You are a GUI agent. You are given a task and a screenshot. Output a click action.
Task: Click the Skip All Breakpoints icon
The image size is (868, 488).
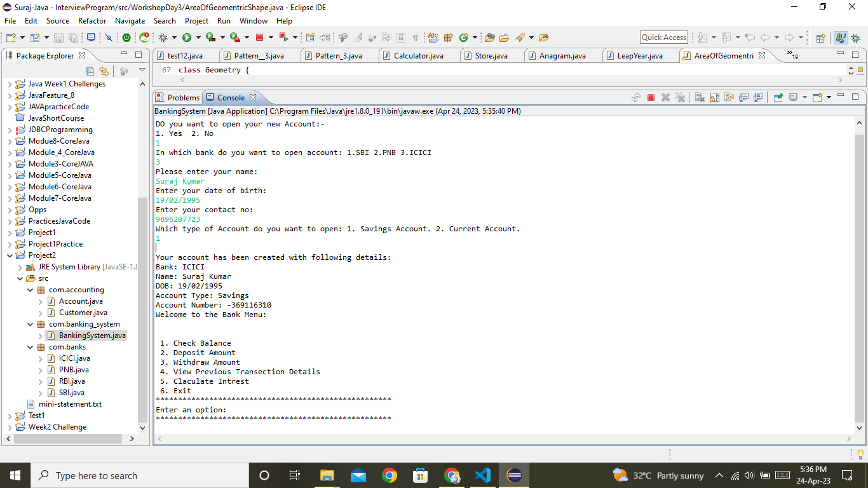coord(109,37)
